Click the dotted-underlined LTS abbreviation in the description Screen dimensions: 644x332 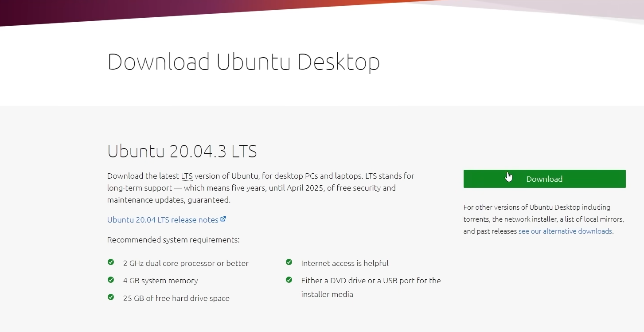[187, 176]
